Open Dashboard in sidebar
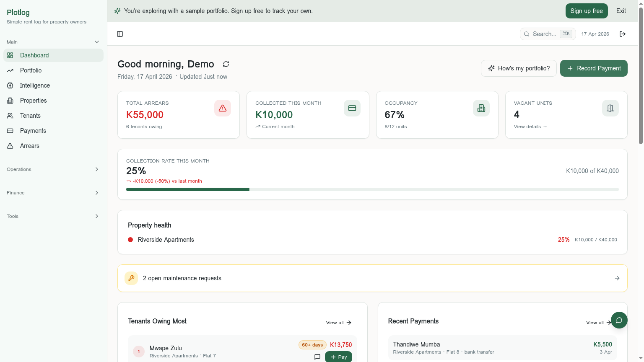Image resolution: width=644 pixels, height=362 pixels. 53,55
